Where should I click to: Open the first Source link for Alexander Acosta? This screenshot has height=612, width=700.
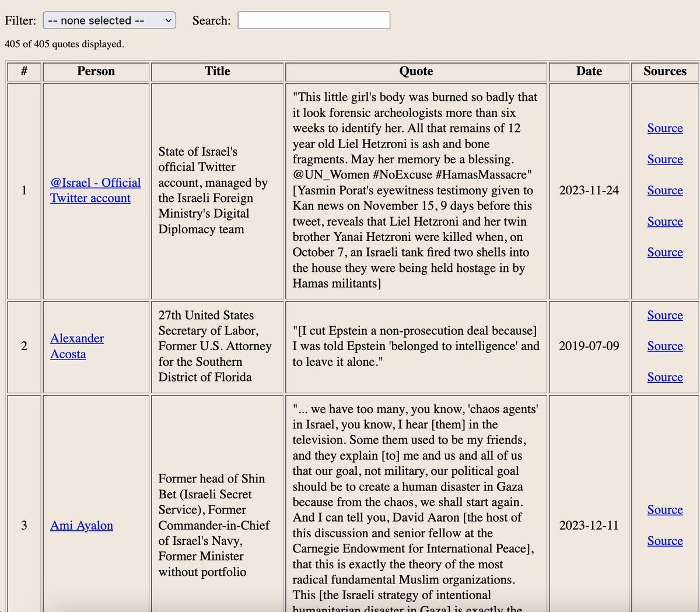665,315
